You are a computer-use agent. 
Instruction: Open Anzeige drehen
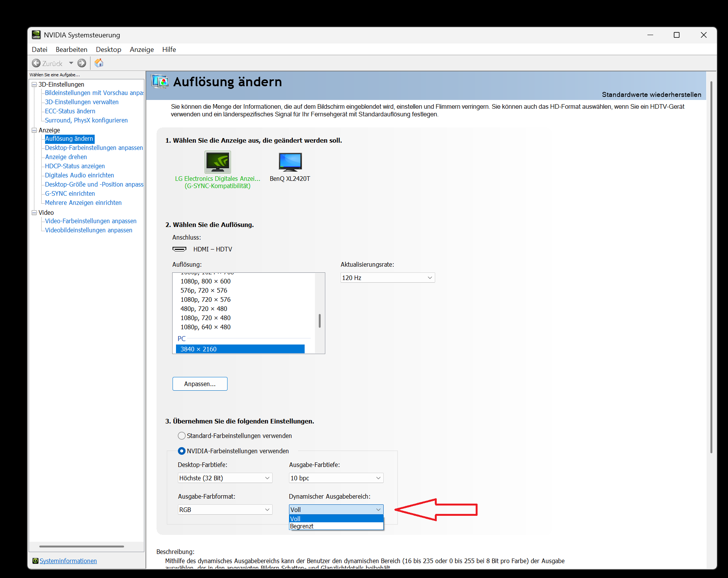click(66, 157)
